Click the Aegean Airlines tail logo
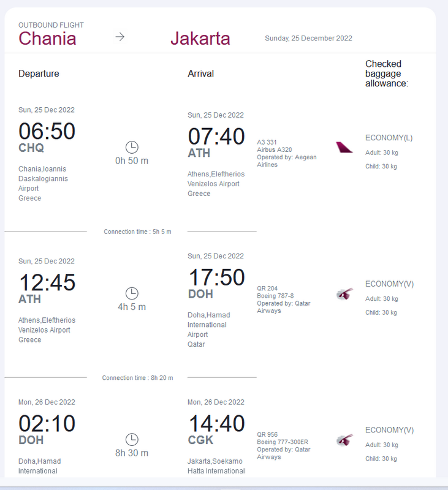The width and height of the screenshot is (448, 490). [x=344, y=147]
